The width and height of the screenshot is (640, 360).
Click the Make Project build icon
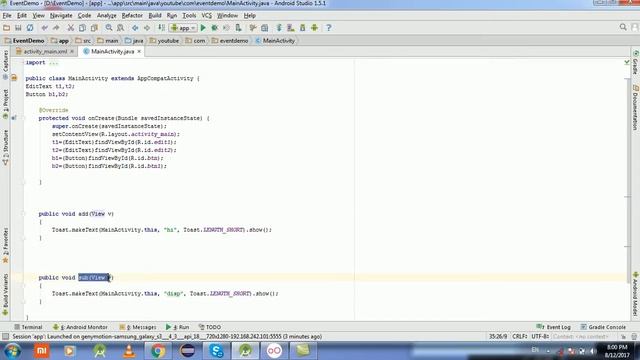[x=162, y=28]
